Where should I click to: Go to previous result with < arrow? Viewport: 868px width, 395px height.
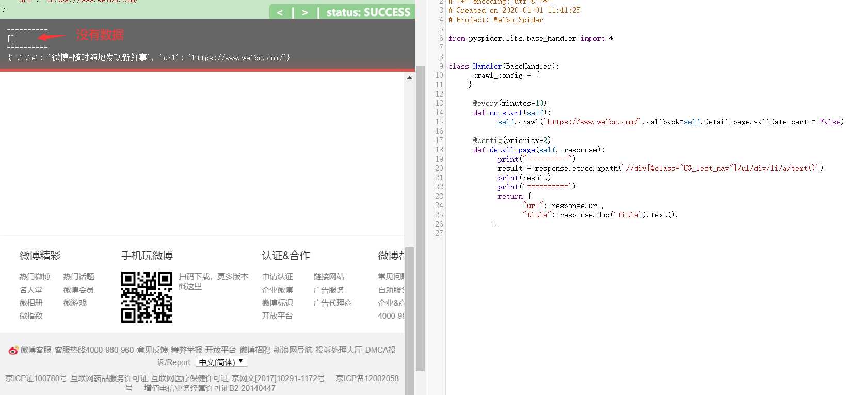pos(280,12)
